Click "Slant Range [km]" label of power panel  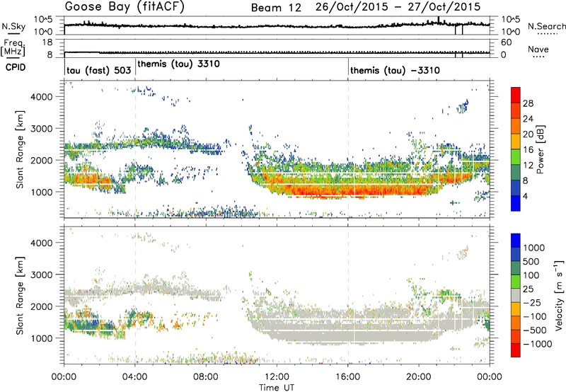click(20, 149)
